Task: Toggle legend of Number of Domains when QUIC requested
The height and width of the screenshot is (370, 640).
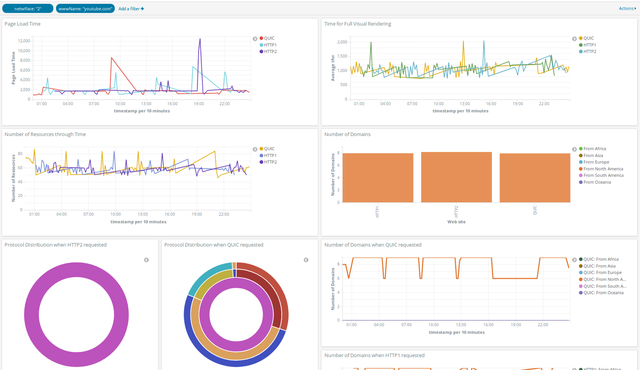Action: pos(574,260)
